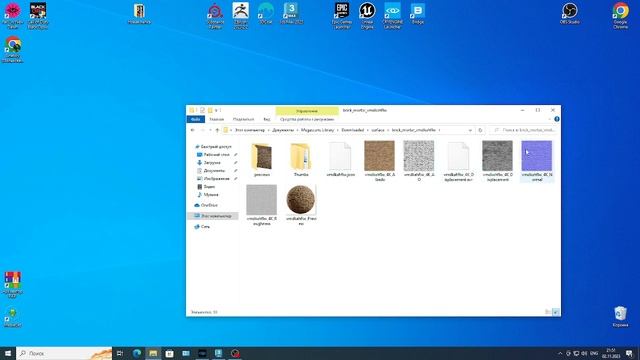Launch OBS Studio from the desktop

pos(569,13)
